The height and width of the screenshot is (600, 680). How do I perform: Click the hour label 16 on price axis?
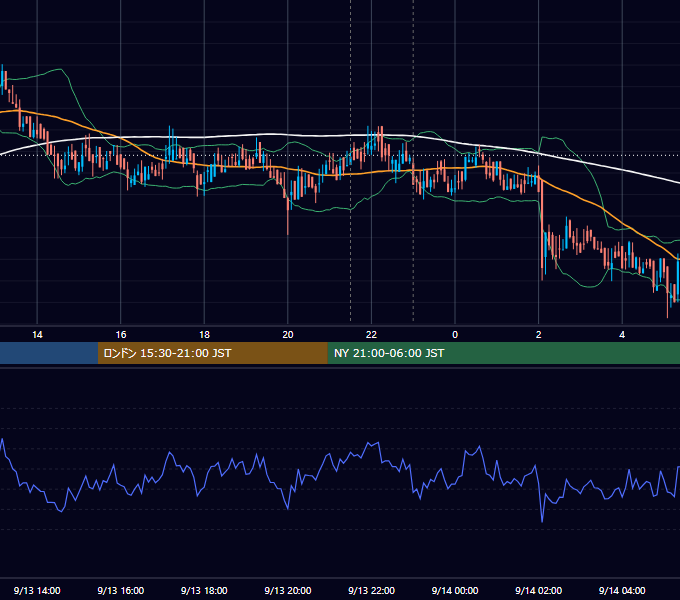coord(121,335)
